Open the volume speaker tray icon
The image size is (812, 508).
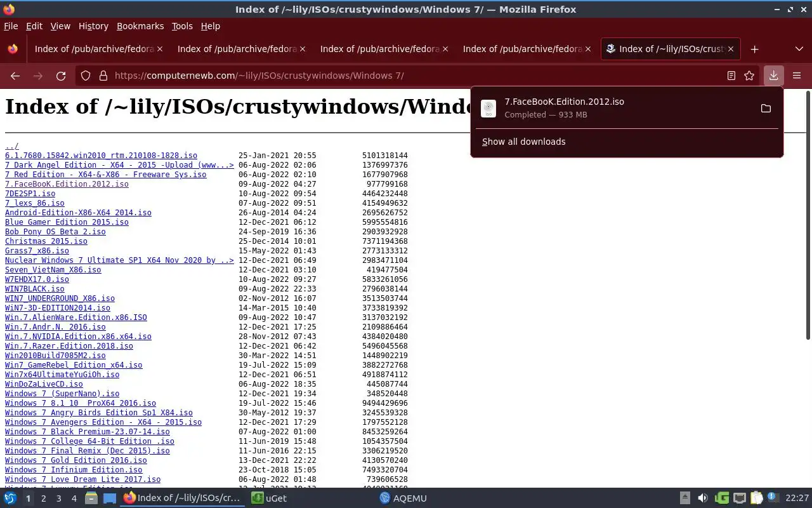(x=702, y=498)
